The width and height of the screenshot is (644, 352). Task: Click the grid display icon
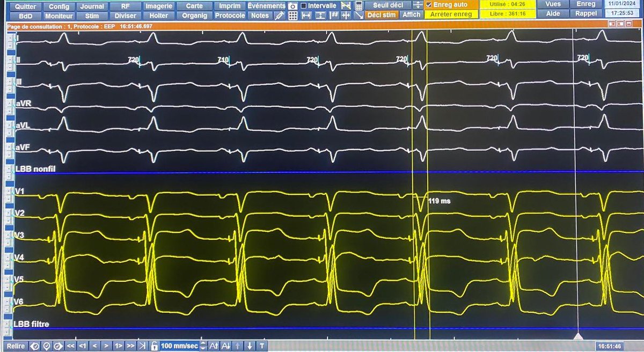pyautogui.click(x=292, y=16)
